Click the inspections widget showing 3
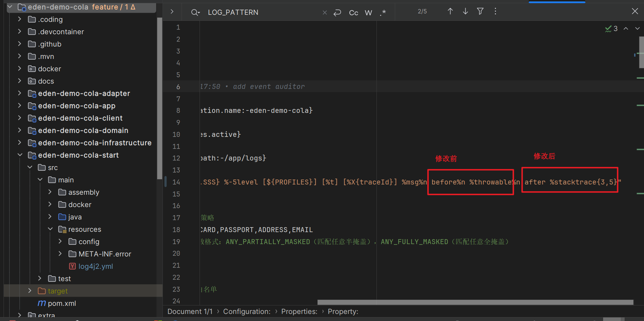This screenshot has height=321, width=644. 612,29
